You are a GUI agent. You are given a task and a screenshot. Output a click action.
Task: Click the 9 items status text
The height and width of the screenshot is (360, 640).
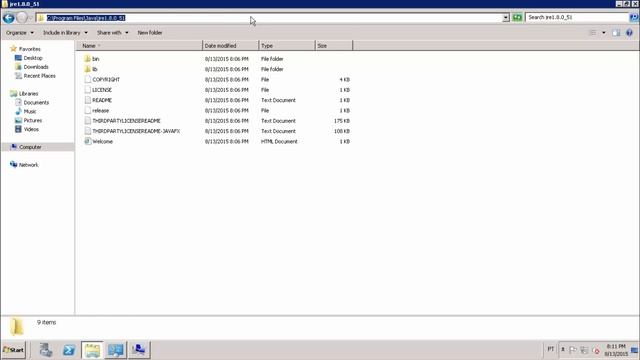pos(47,322)
